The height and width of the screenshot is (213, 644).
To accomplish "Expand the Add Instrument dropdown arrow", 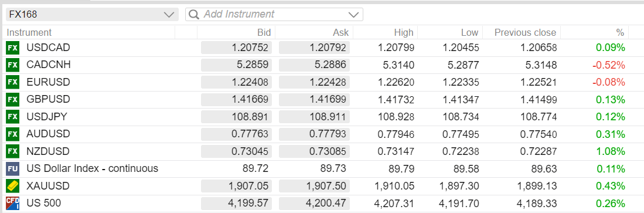I will click(x=353, y=15).
